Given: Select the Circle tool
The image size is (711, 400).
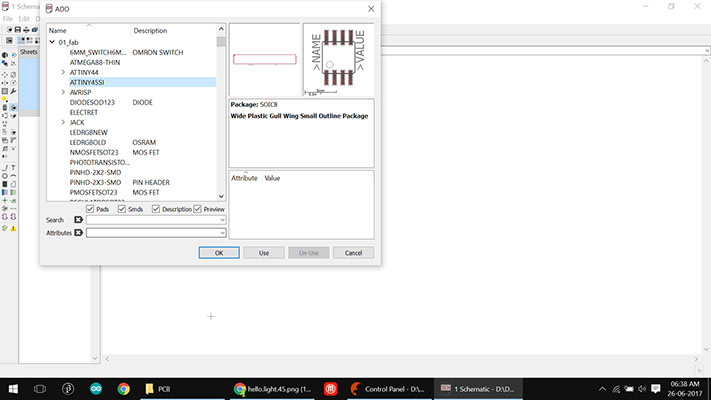Looking at the screenshot, I should point(5,176).
